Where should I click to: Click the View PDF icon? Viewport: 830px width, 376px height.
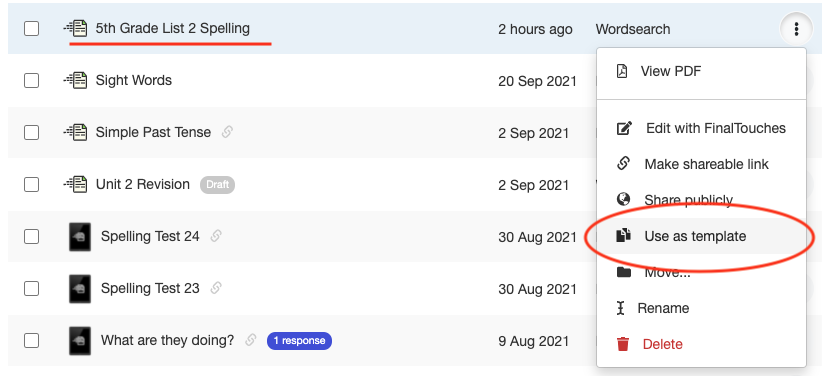[622, 71]
